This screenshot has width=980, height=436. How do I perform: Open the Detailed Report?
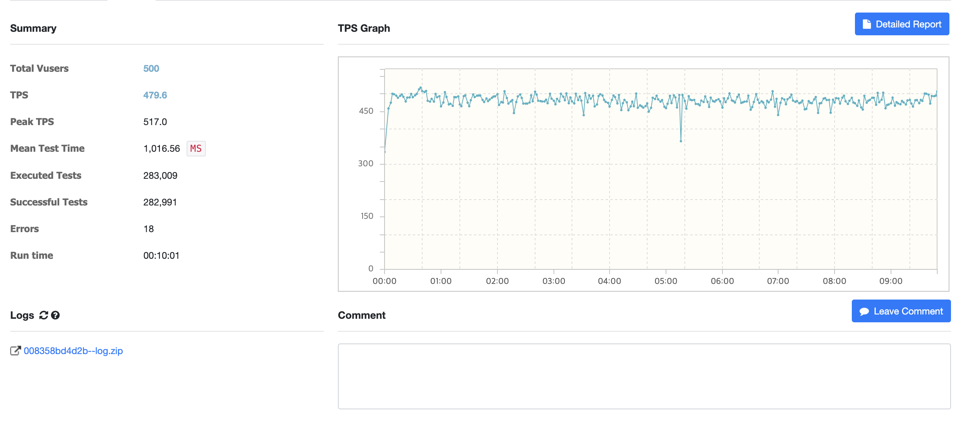coord(902,24)
